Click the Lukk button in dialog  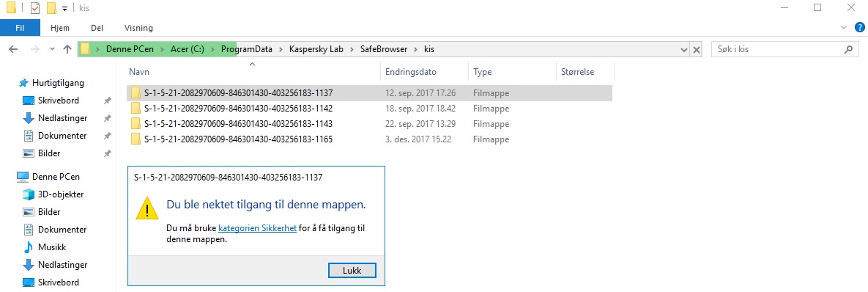point(352,270)
